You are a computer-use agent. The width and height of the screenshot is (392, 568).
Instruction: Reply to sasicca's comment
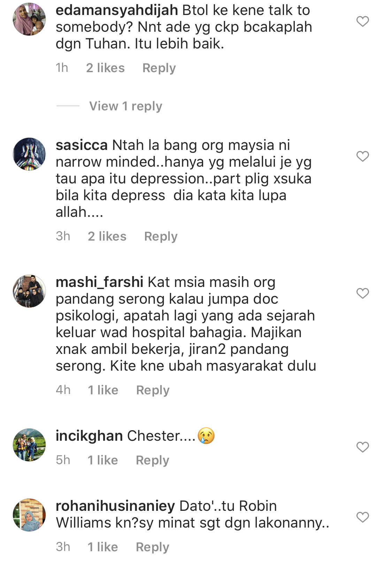tap(161, 236)
